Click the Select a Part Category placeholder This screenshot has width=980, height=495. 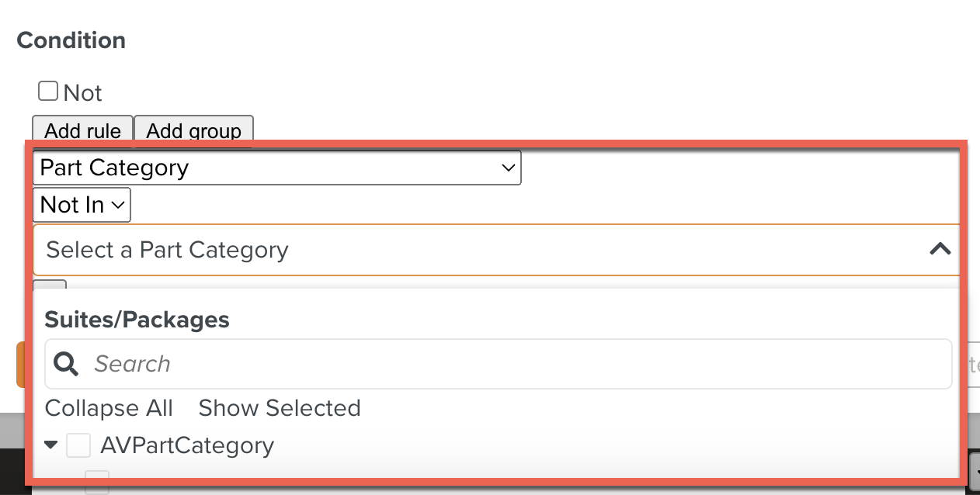(166, 249)
